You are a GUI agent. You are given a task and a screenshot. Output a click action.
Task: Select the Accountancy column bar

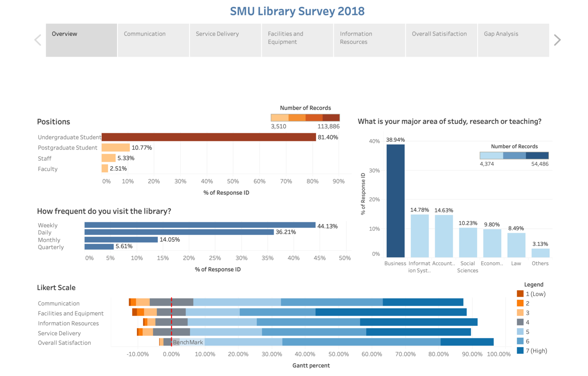[444, 236]
